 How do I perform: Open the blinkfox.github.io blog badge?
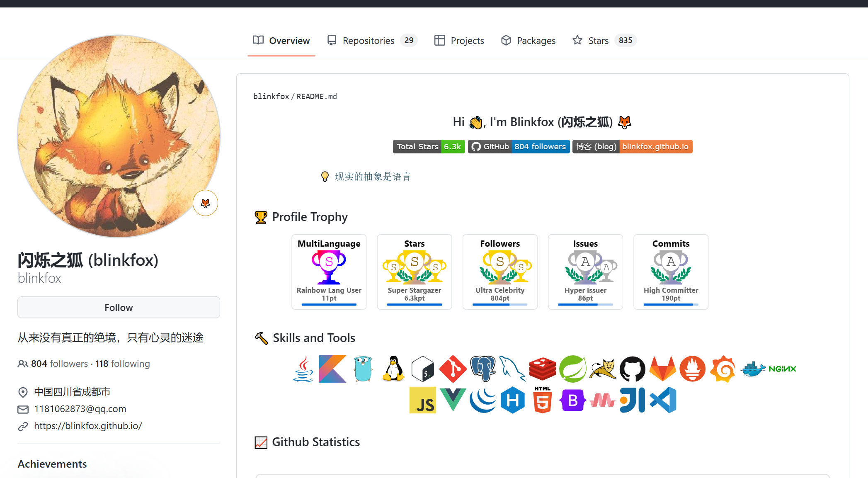632,147
